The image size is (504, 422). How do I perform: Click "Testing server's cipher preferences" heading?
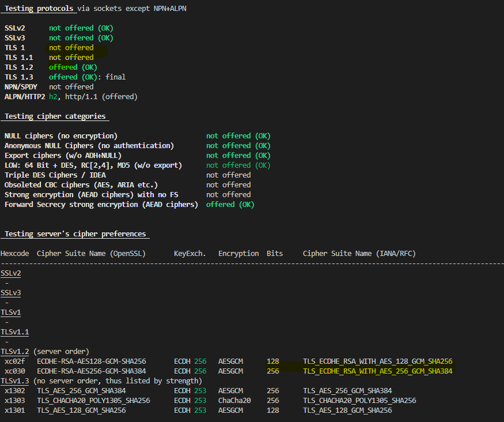pos(74,233)
